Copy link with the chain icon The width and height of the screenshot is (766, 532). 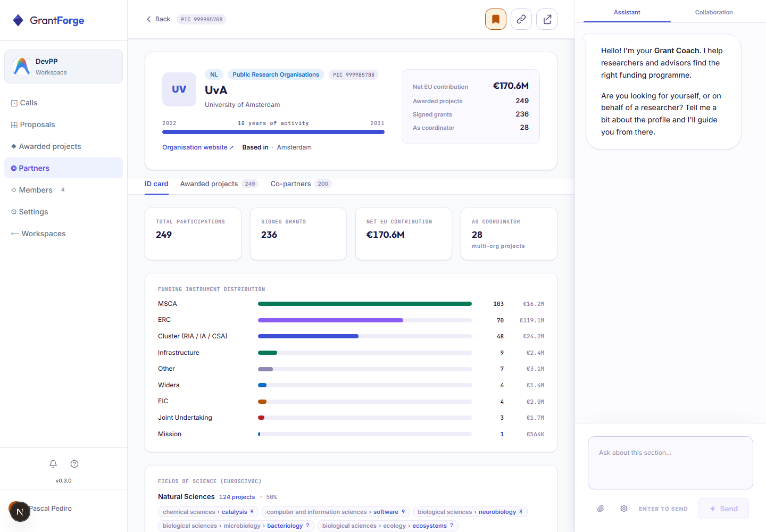[x=521, y=19]
